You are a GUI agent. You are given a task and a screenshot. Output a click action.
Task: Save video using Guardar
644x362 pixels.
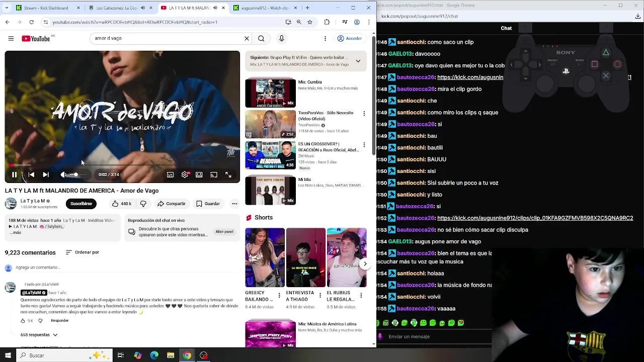(208, 204)
